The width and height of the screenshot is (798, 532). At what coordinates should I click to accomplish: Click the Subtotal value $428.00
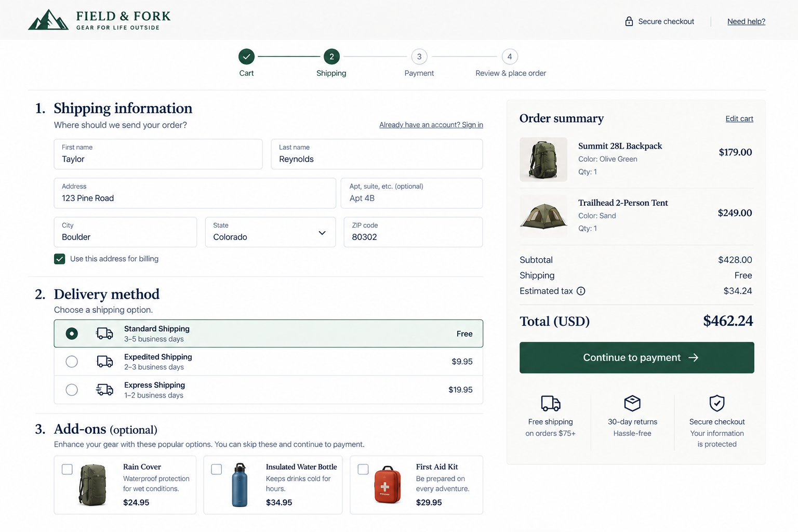tap(735, 260)
